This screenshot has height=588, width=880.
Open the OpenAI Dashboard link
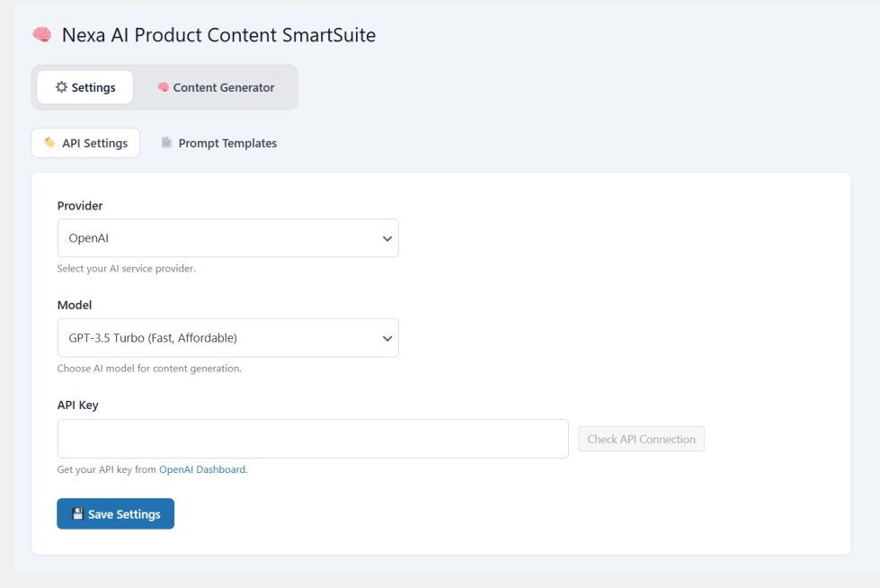202,469
